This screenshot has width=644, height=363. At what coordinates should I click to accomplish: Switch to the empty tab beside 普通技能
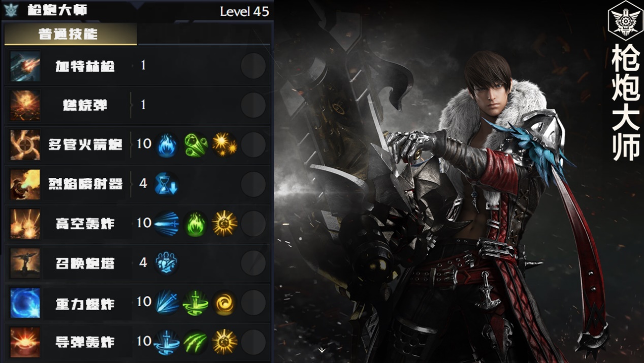coord(204,34)
